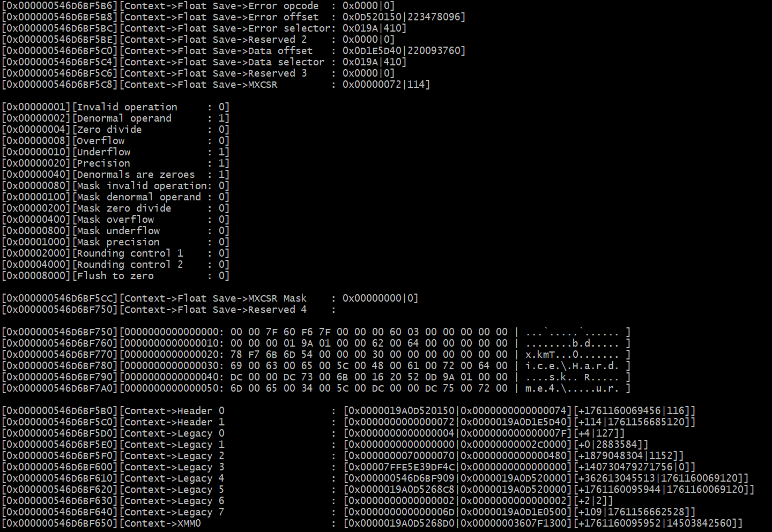Click the Error selector line
The image size is (772, 532).
[x=204, y=28]
